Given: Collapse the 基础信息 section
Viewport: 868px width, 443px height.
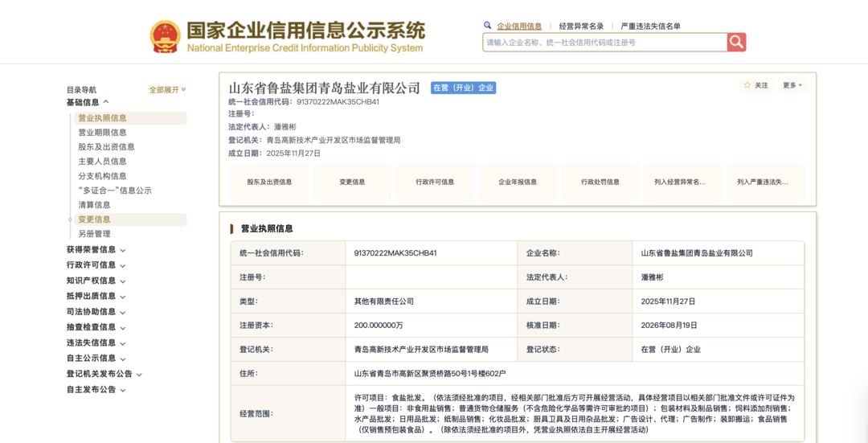Looking at the screenshot, I should pyautogui.click(x=88, y=102).
